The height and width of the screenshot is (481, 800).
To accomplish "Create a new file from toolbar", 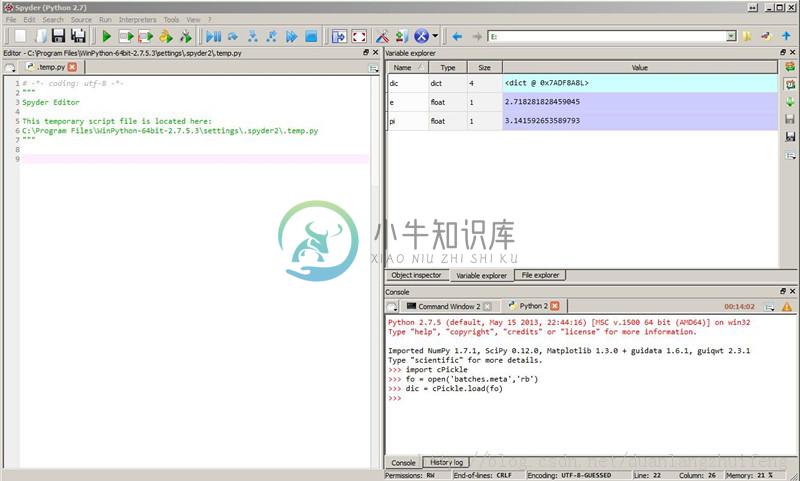I will [20, 36].
